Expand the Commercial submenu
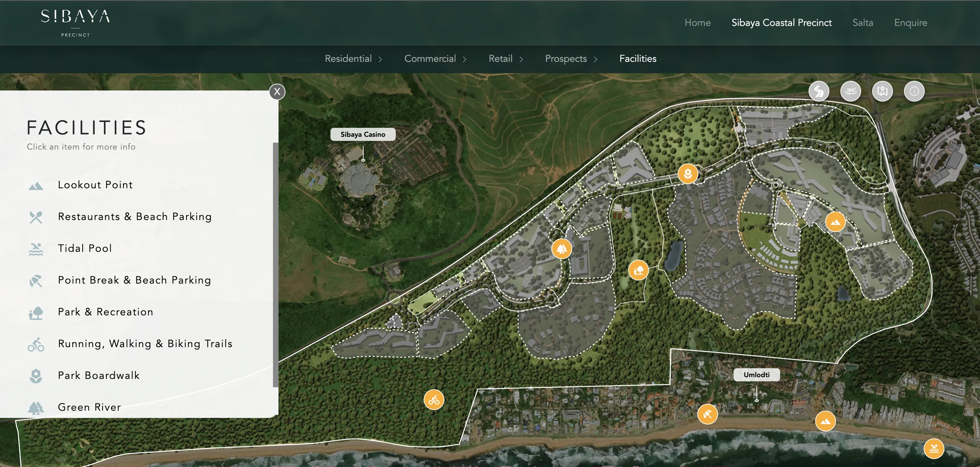 pyautogui.click(x=435, y=59)
